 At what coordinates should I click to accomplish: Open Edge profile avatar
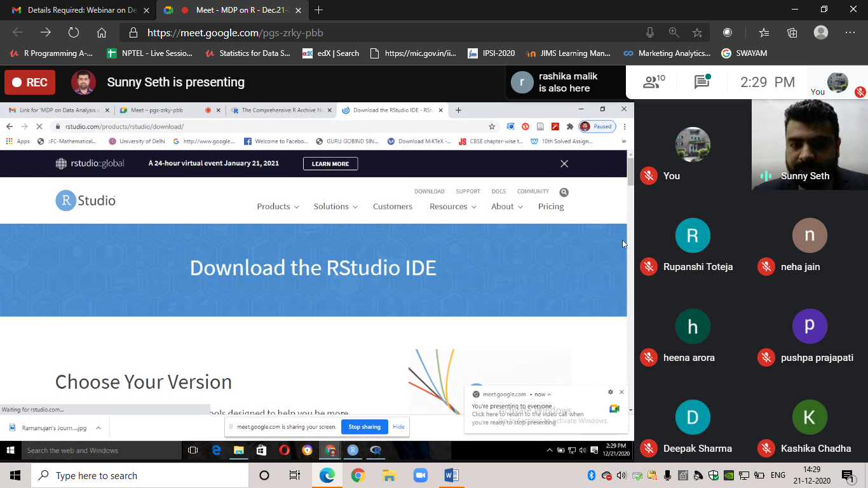[821, 32]
